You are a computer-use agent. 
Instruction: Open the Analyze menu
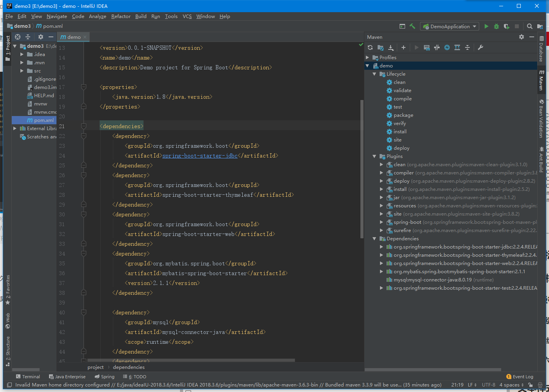(98, 16)
